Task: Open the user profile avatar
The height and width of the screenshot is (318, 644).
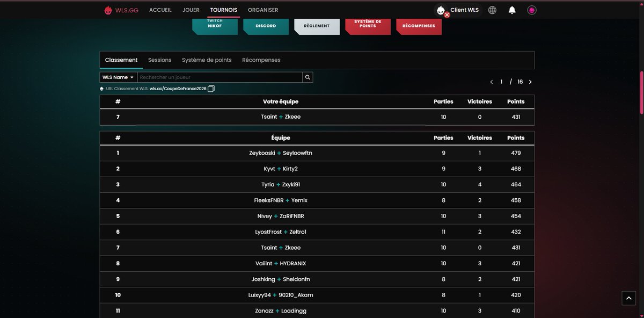Action: click(532, 10)
